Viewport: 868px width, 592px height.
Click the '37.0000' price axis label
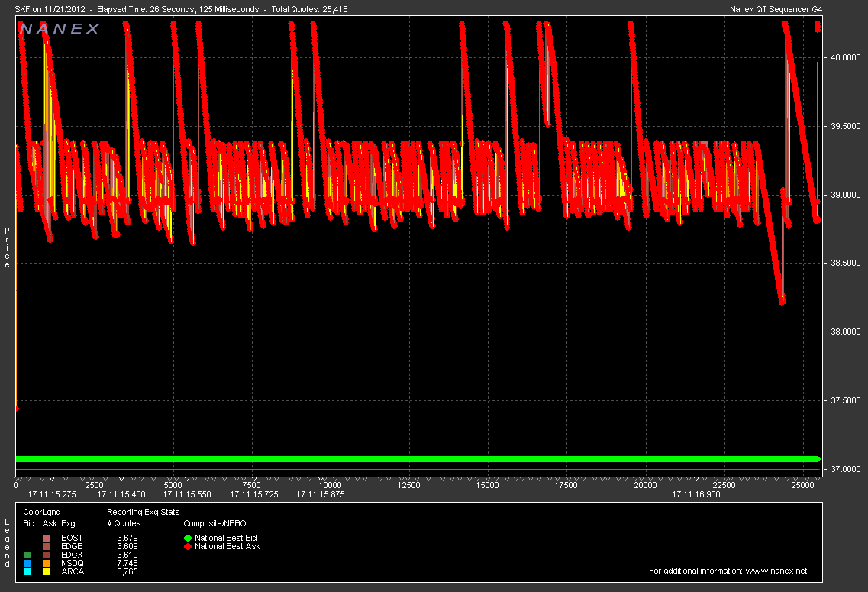click(x=846, y=469)
